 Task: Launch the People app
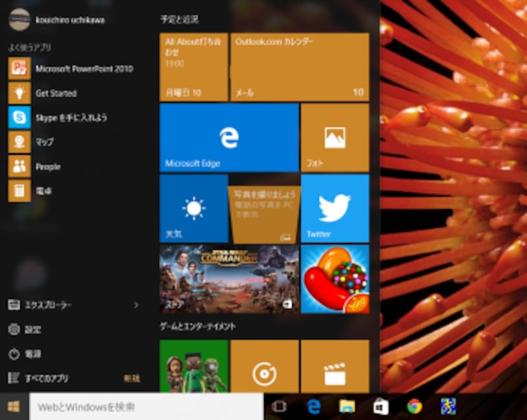tap(35, 167)
